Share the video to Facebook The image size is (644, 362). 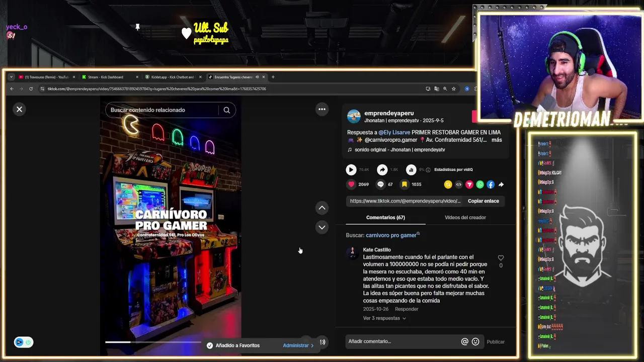[x=491, y=185]
